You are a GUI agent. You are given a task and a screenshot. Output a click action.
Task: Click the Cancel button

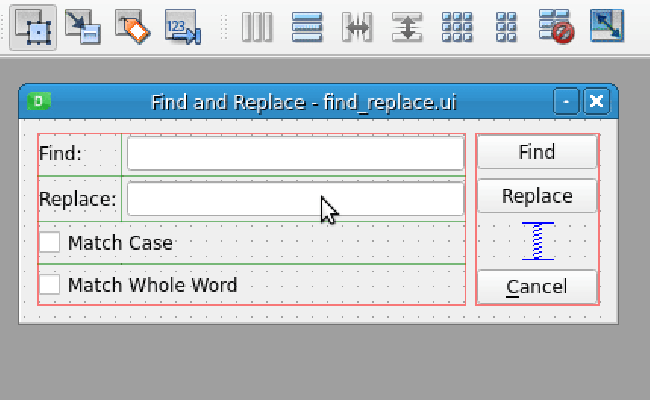[537, 287]
